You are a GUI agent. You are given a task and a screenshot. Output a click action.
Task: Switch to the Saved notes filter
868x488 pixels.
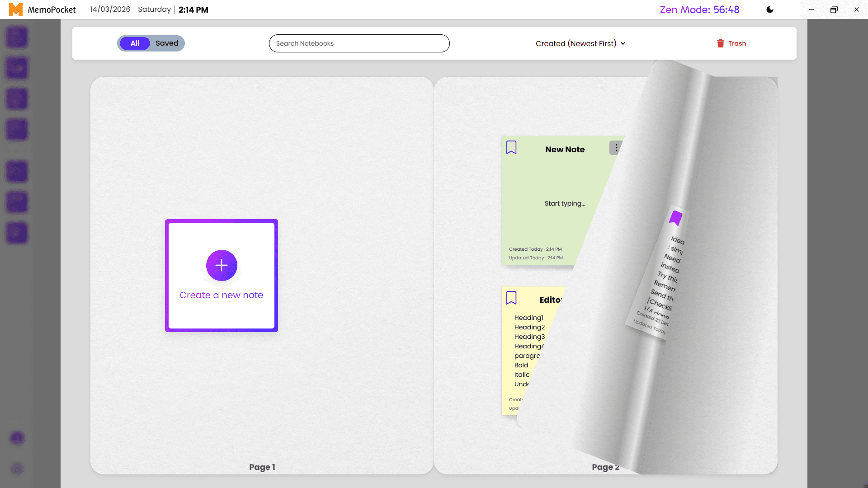(167, 43)
